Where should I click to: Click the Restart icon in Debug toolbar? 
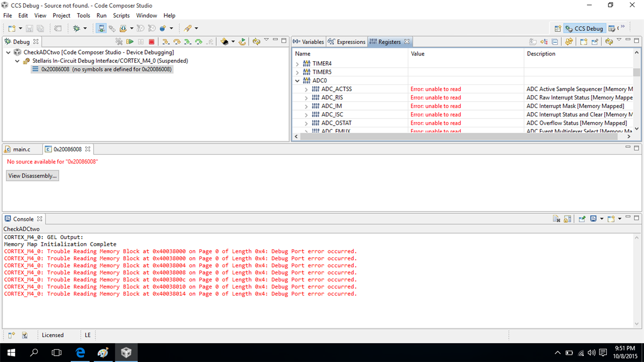pyautogui.click(x=242, y=41)
